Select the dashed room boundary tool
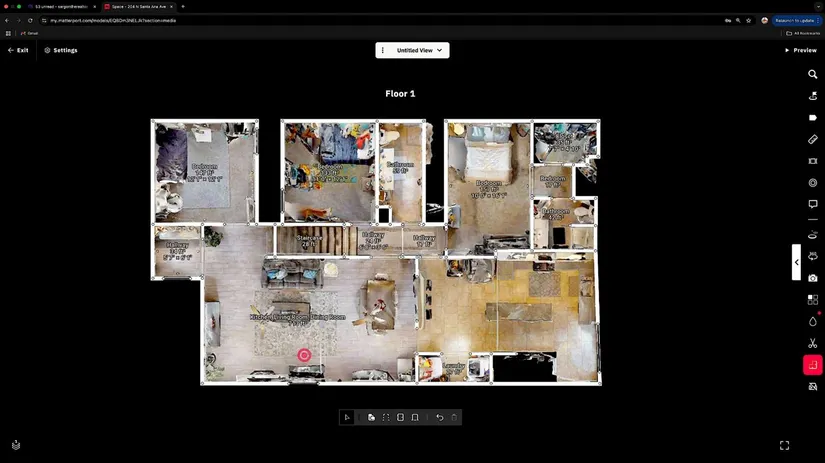Viewport: 825px width, 463px height. [386, 417]
